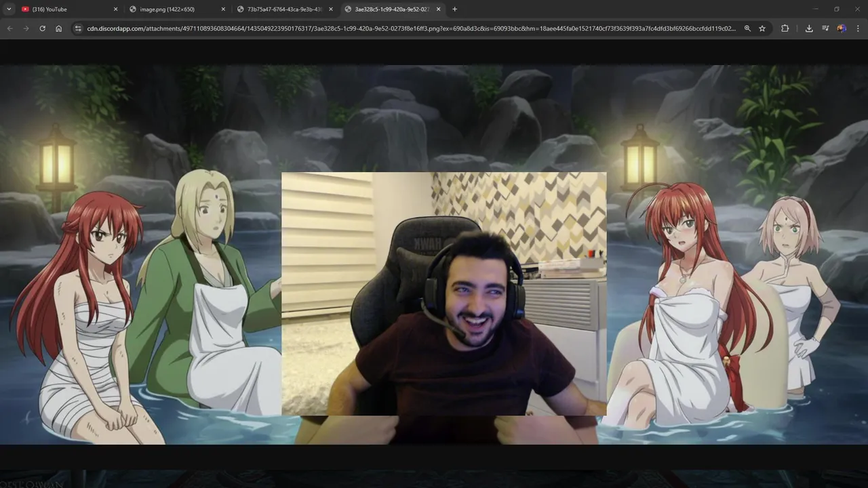Reload the current page
Image resolution: width=868 pixels, height=488 pixels.
[42, 28]
